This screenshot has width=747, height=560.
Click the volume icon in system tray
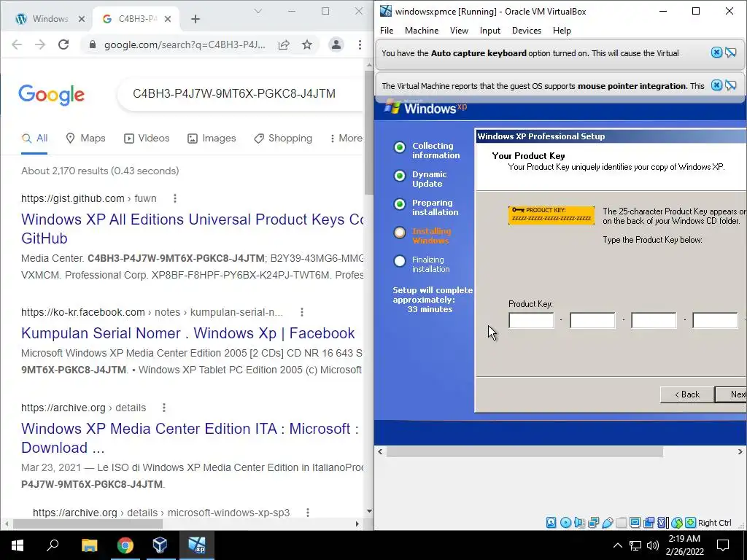coord(653,545)
